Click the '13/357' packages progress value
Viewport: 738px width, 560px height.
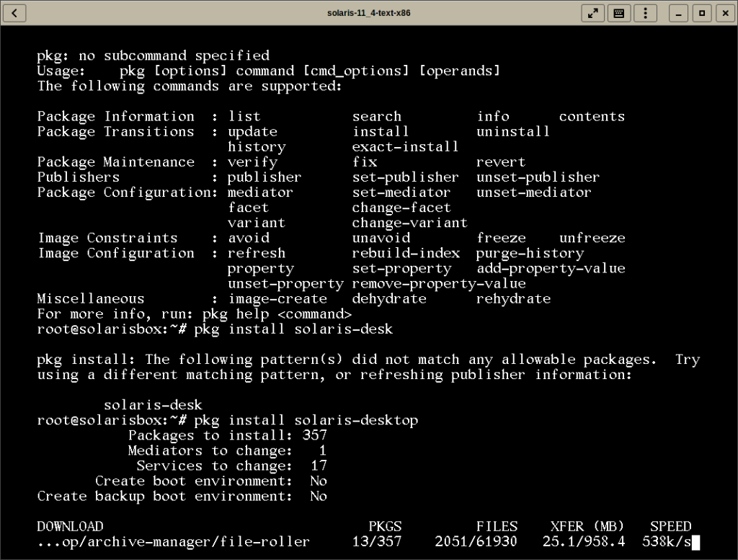tap(377, 542)
